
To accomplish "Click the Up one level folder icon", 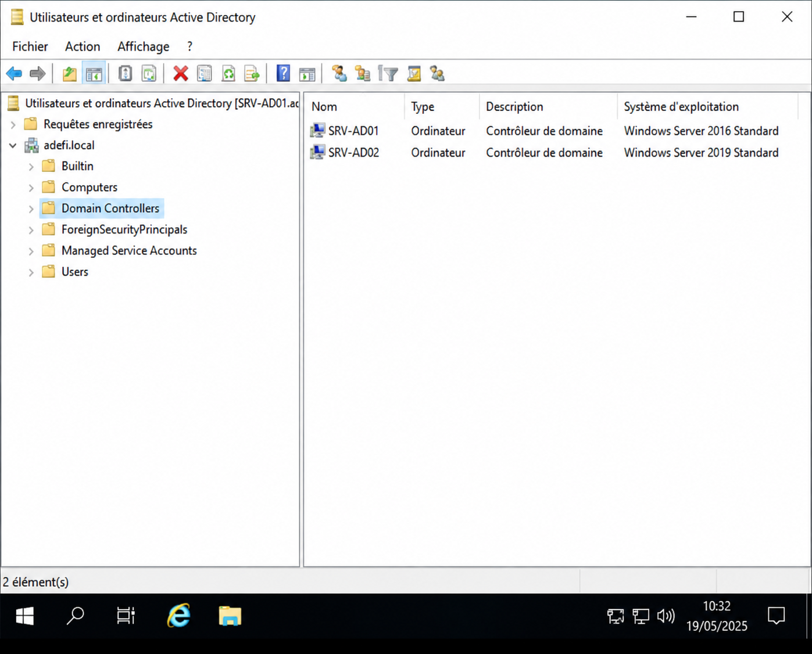I will 70,74.
